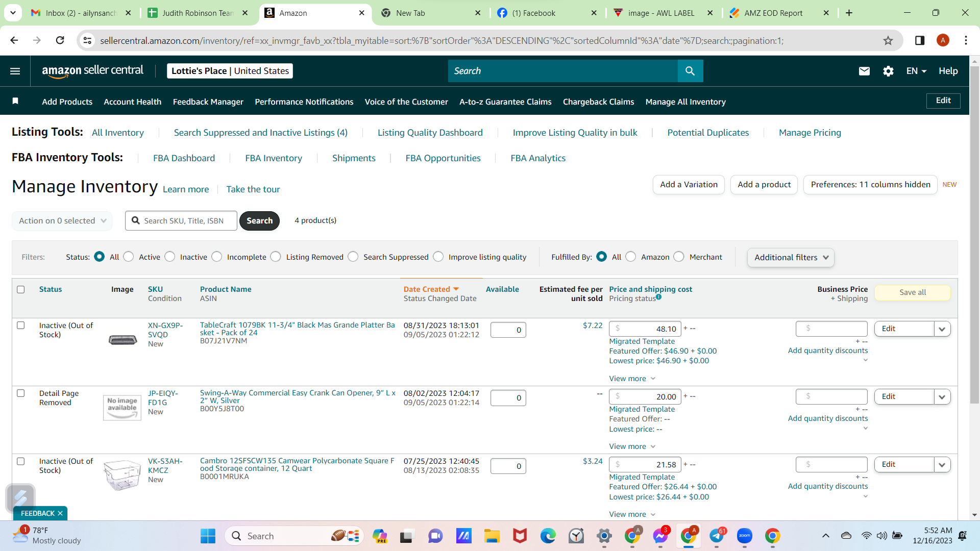Screen dimensions: 980x551
Task: Open the settings gear in Seller Central
Action: coord(888,71)
